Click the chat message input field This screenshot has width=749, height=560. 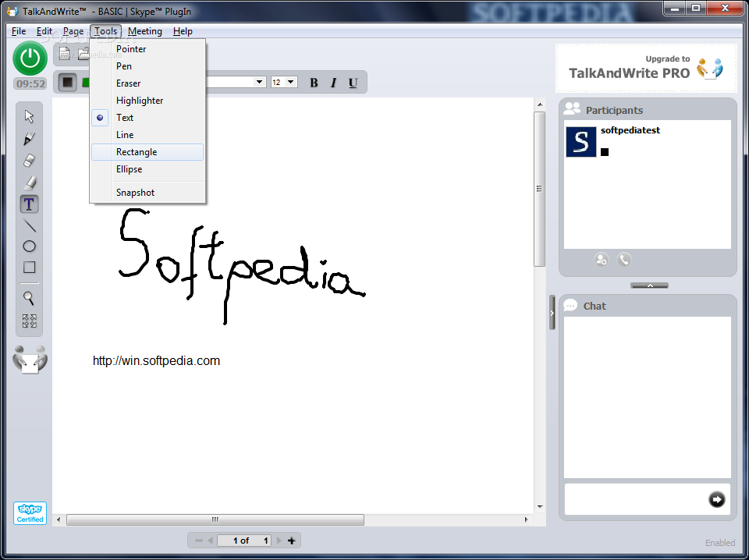coord(636,499)
